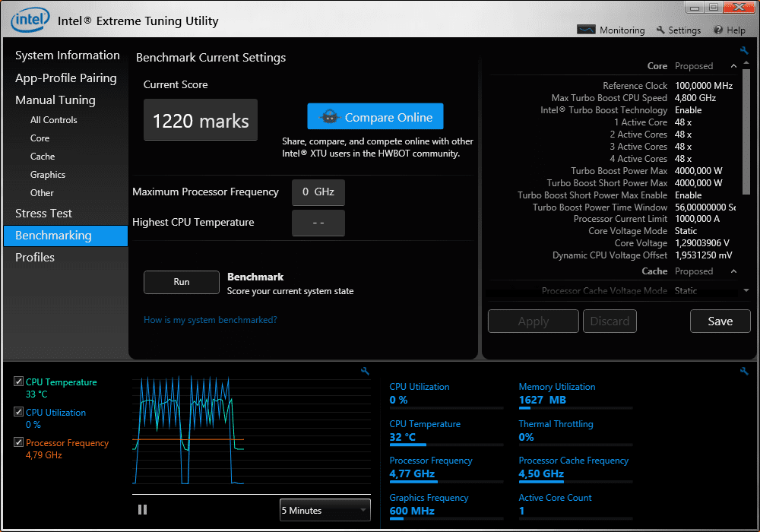Viewport: 760px width, 532px height.
Task: Maximize the XTU window
Action: tap(714, 8)
